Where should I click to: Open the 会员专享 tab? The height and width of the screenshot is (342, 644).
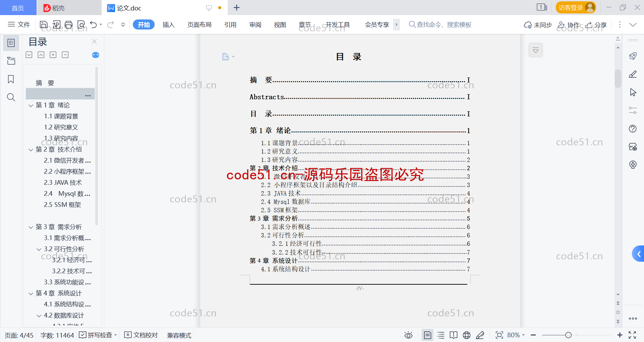(x=377, y=24)
